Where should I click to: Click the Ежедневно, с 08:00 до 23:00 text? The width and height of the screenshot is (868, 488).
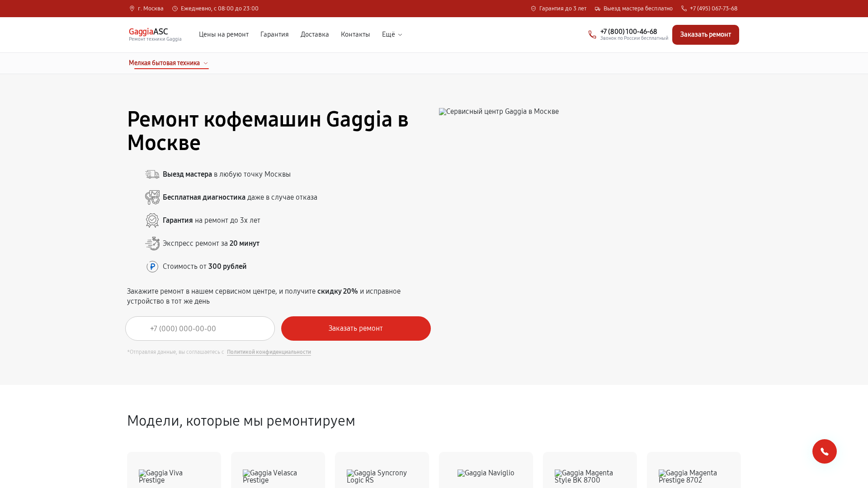[220, 9]
